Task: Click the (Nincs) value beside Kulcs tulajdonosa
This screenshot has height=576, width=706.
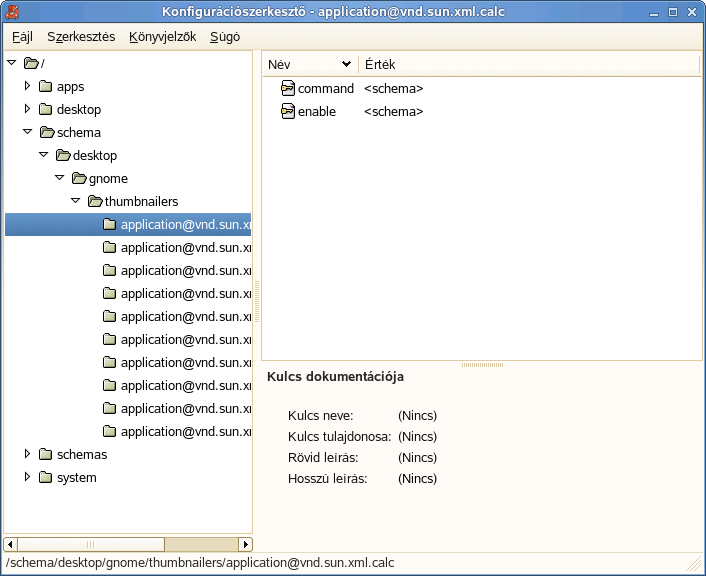Action: pyautogui.click(x=417, y=436)
